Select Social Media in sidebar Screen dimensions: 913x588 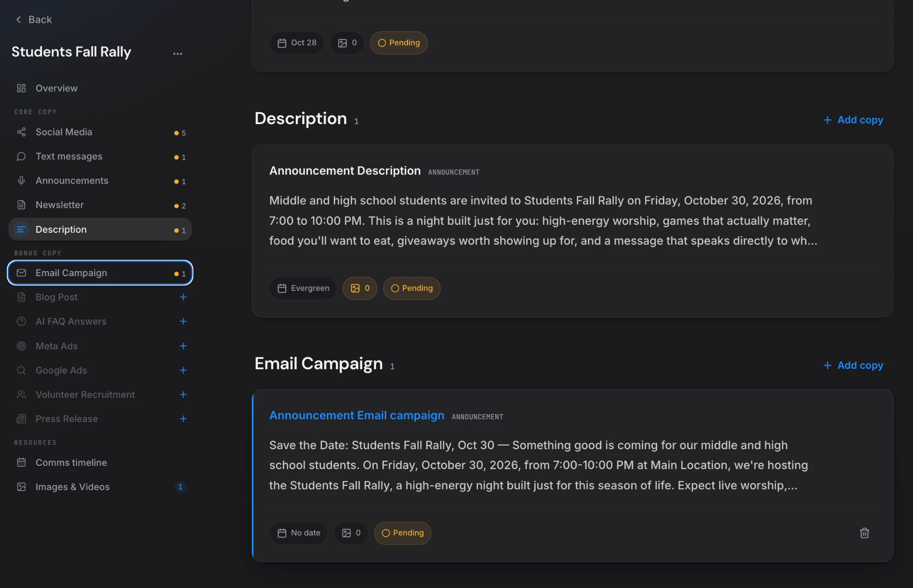[100, 132]
